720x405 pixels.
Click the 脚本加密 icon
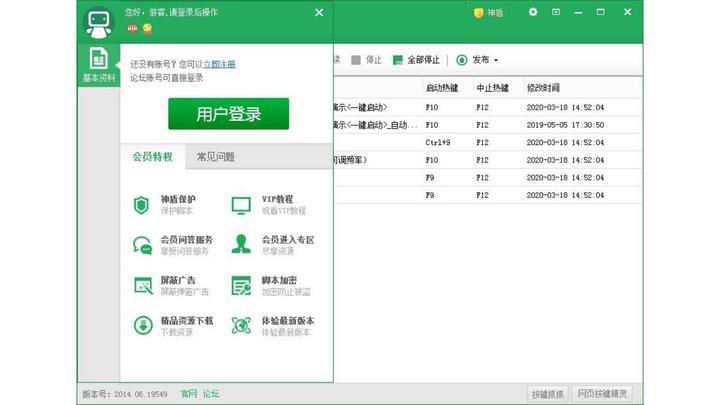pyautogui.click(x=241, y=285)
